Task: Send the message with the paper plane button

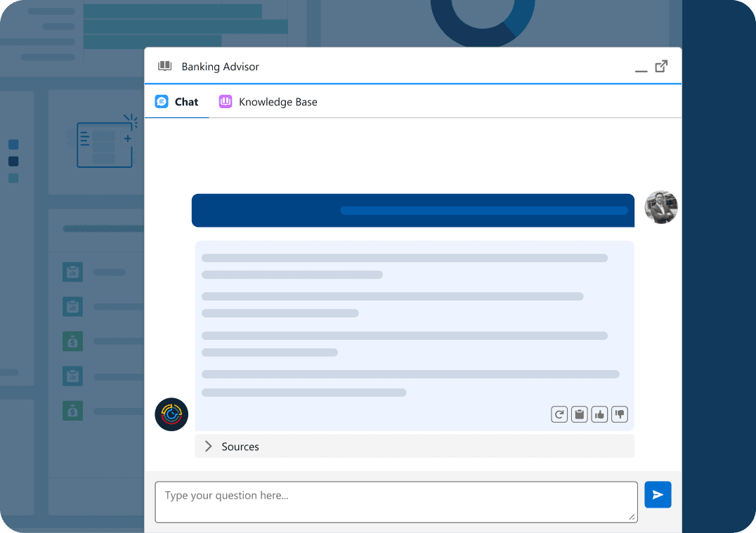Action: tap(658, 494)
